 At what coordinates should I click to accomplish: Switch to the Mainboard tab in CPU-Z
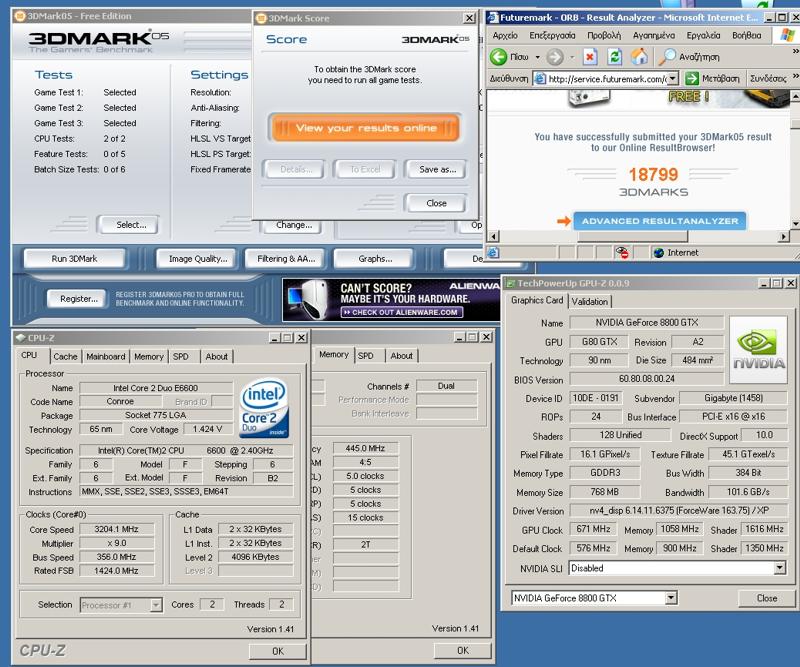pyautogui.click(x=106, y=356)
